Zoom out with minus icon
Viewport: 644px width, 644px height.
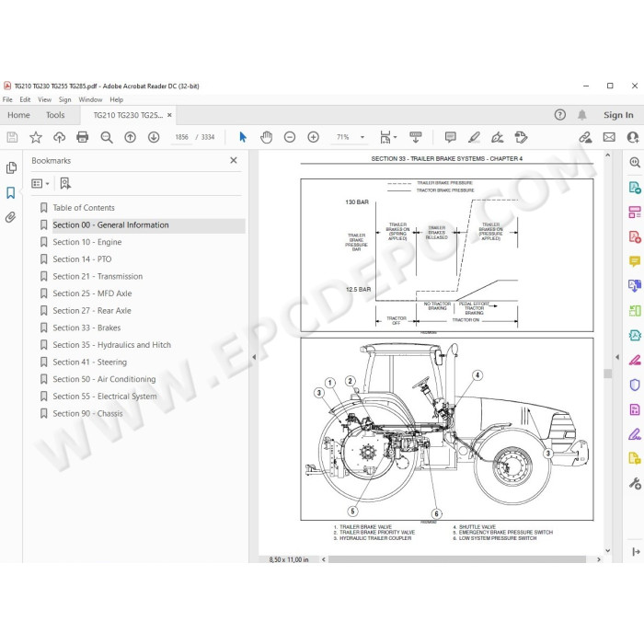290,137
